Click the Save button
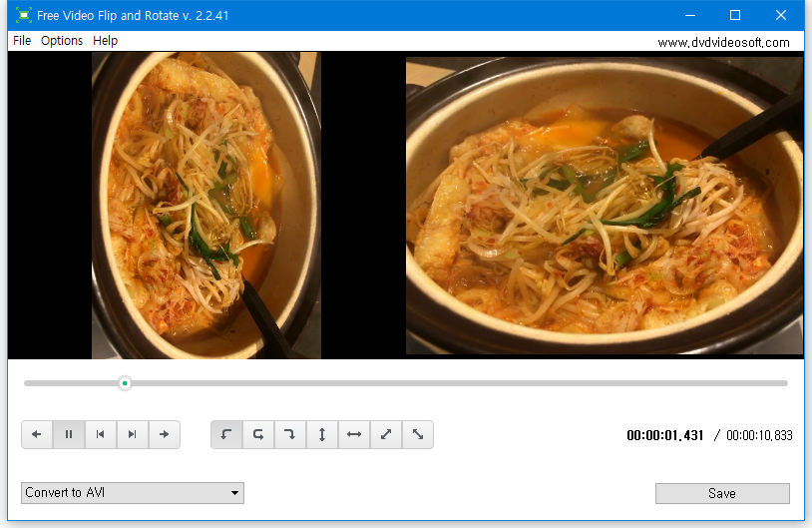 [722, 493]
